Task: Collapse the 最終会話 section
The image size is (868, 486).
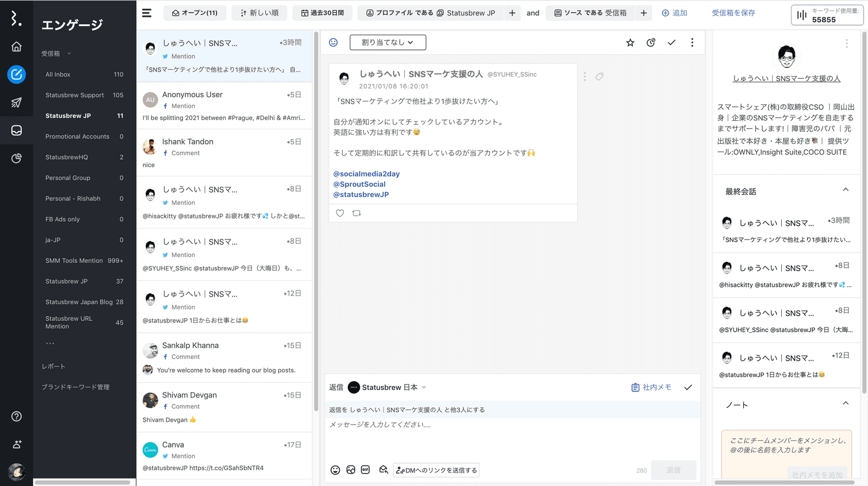Action: point(845,190)
